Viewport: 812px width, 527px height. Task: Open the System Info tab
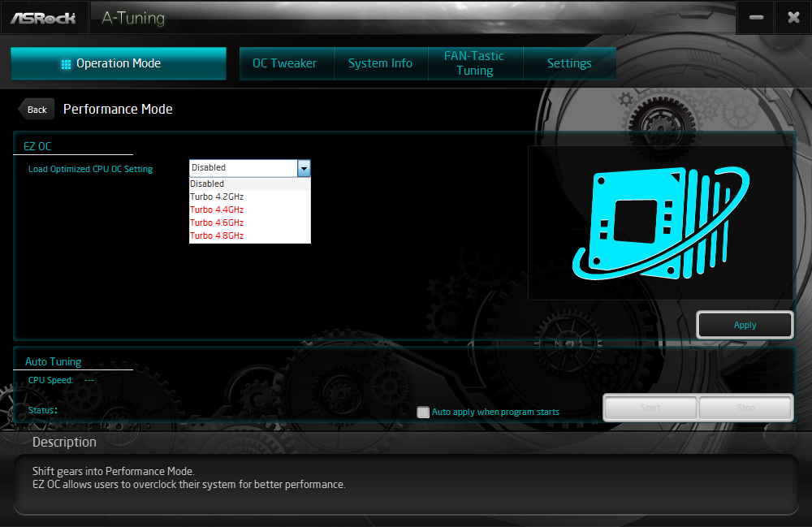[x=381, y=63]
